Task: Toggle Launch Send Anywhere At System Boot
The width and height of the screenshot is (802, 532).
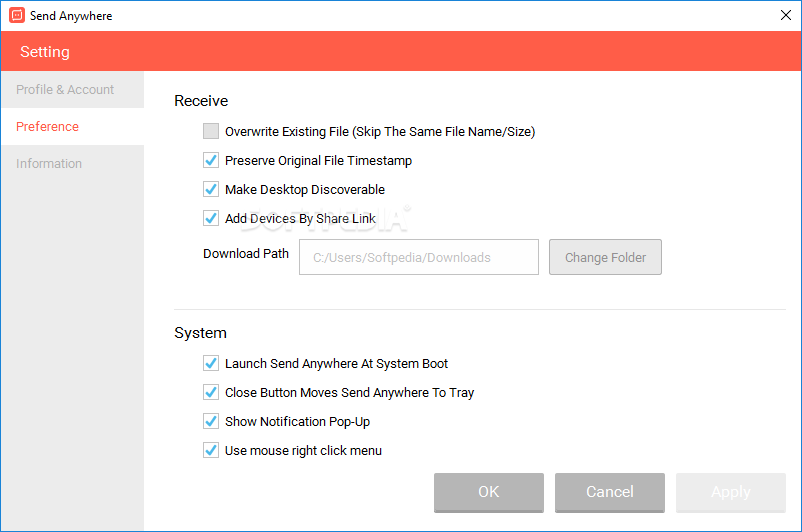Action: click(x=211, y=363)
